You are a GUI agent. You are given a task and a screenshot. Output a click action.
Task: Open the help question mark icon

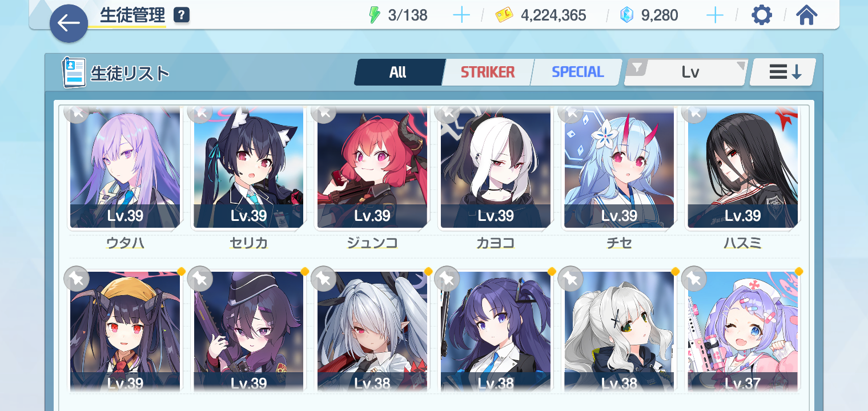click(181, 15)
